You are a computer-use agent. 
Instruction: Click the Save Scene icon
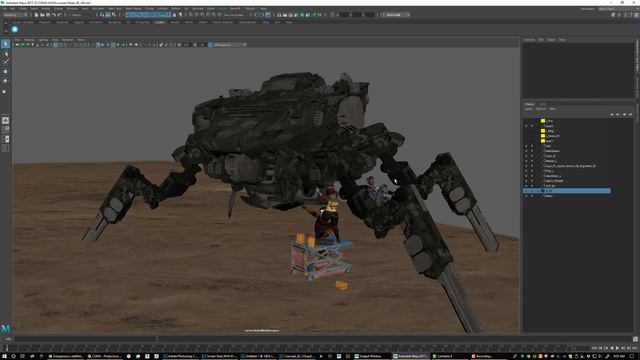pos(47,15)
